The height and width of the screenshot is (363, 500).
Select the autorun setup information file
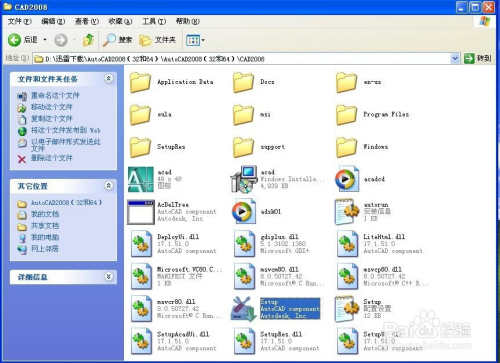[x=363, y=212]
